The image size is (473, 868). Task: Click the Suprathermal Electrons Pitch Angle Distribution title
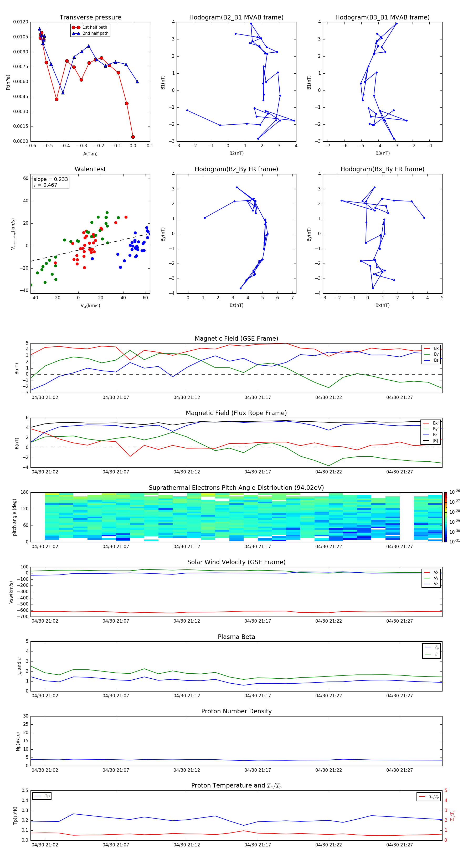pos(236,488)
